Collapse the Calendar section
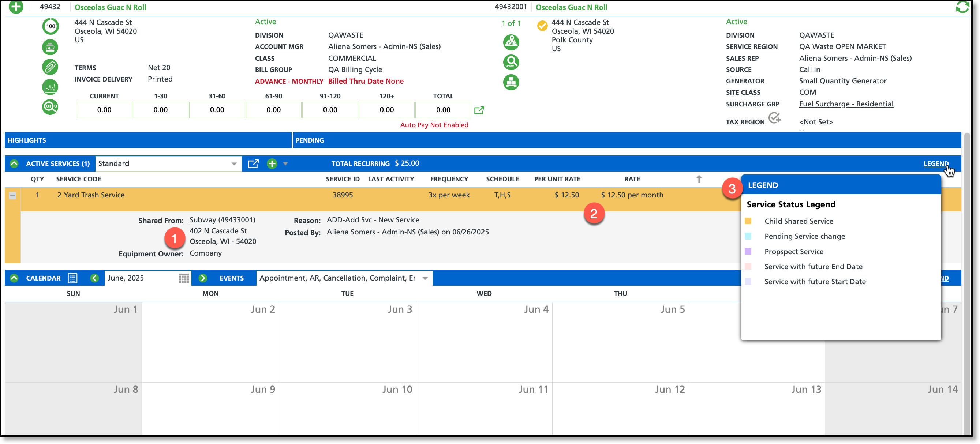Viewport: 980px width, 444px height. point(14,278)
